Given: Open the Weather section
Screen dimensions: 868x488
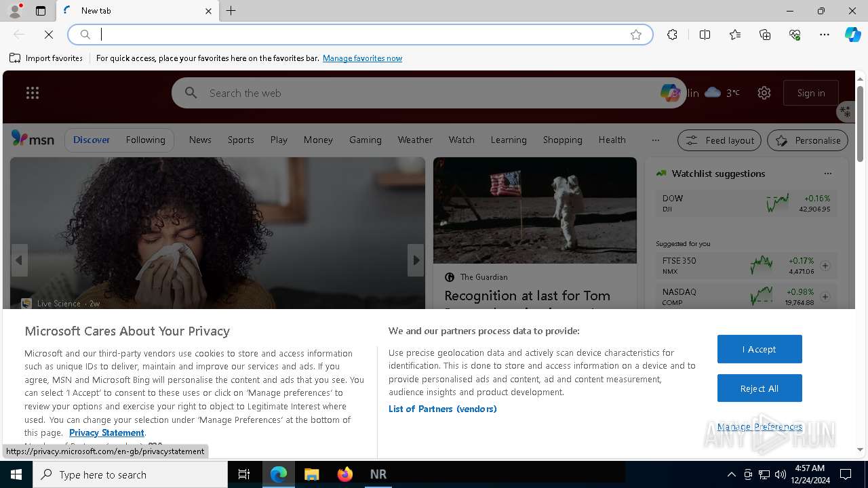Looking at the screenshot, I should click(x=415, y=140).
